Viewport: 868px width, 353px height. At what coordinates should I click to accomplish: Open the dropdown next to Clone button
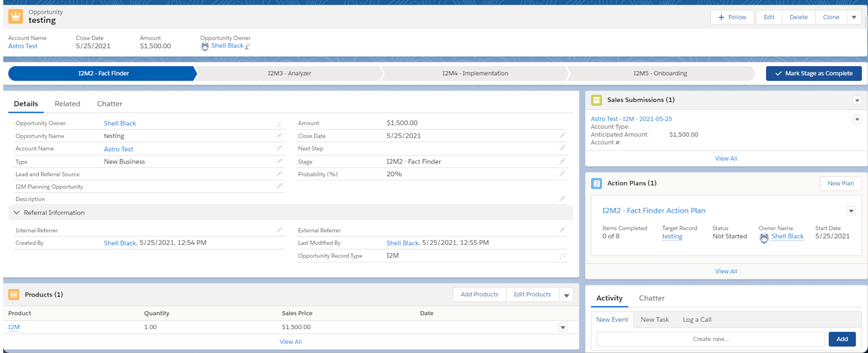pos(854,17)
